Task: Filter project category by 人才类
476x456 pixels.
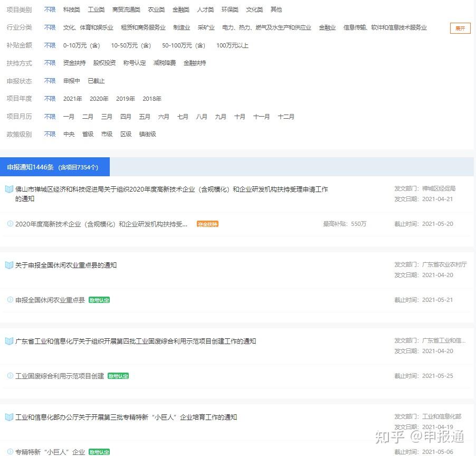Action: pos(205,9)
